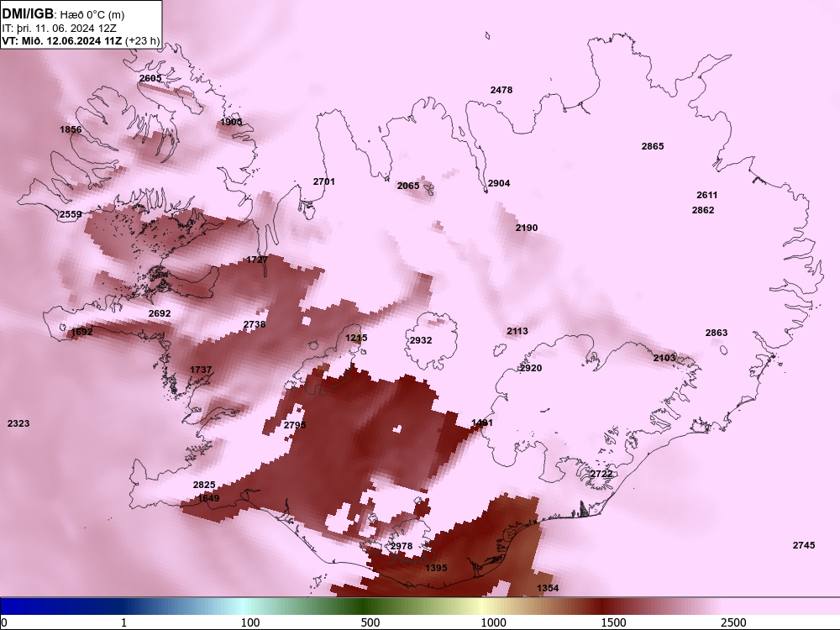Click the 0 tick on the color scale

4,622
